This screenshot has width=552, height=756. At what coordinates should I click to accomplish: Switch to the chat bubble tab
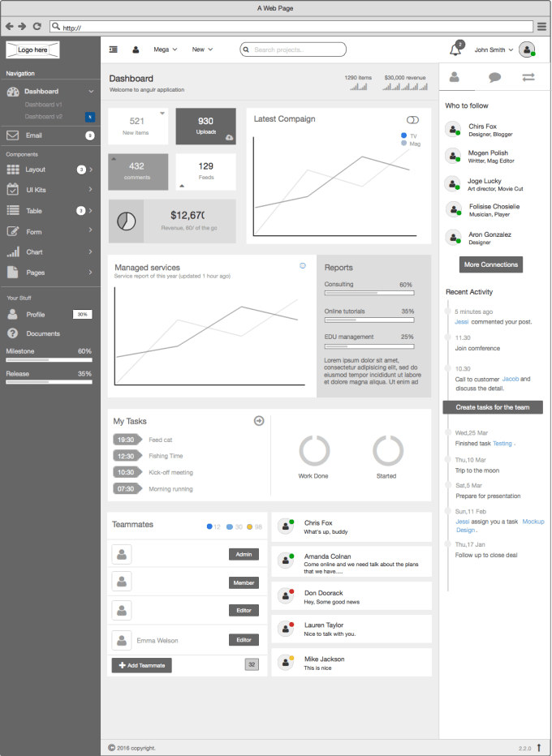click(x=494, y=77)
